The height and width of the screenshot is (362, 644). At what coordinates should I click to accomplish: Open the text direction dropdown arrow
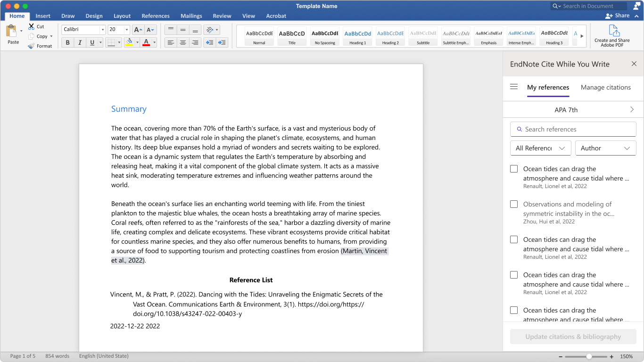coord(217,30)
